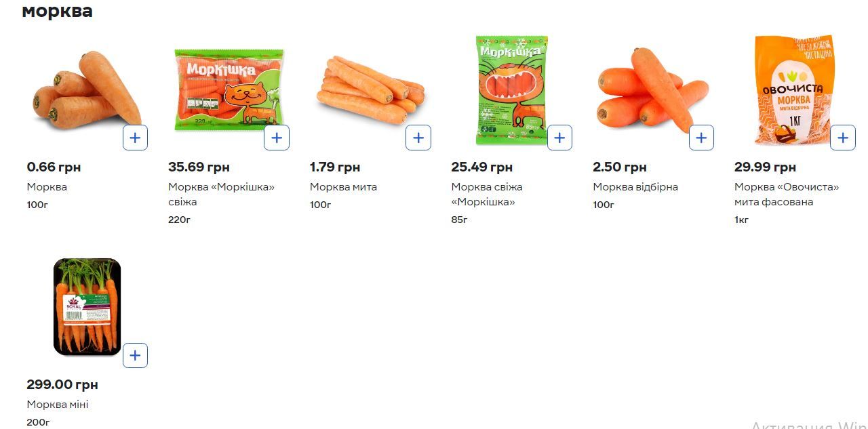Add Морква міні 200г to cart
The height and width of the screenshot is (429, 868).
[x=135, y=355]
